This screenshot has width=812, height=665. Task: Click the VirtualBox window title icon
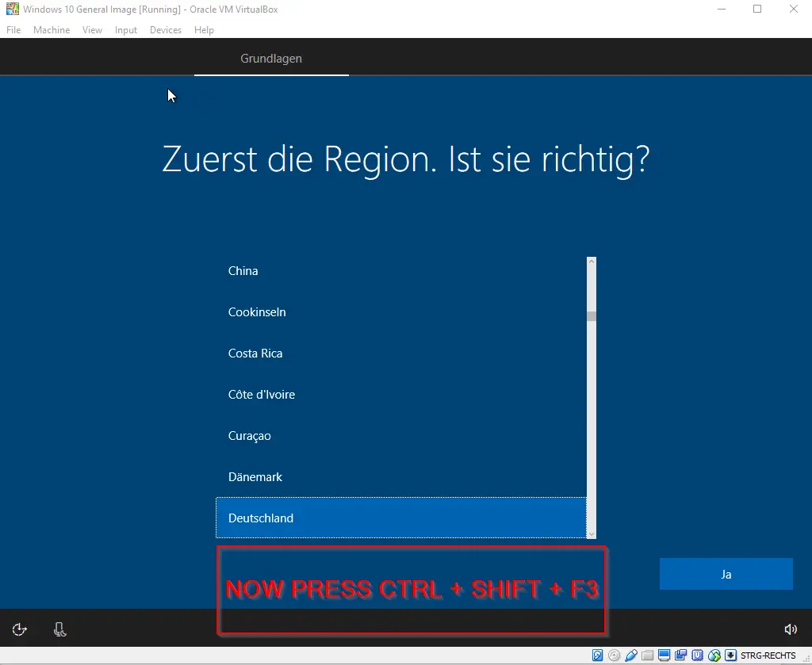(x=13, y=10)
